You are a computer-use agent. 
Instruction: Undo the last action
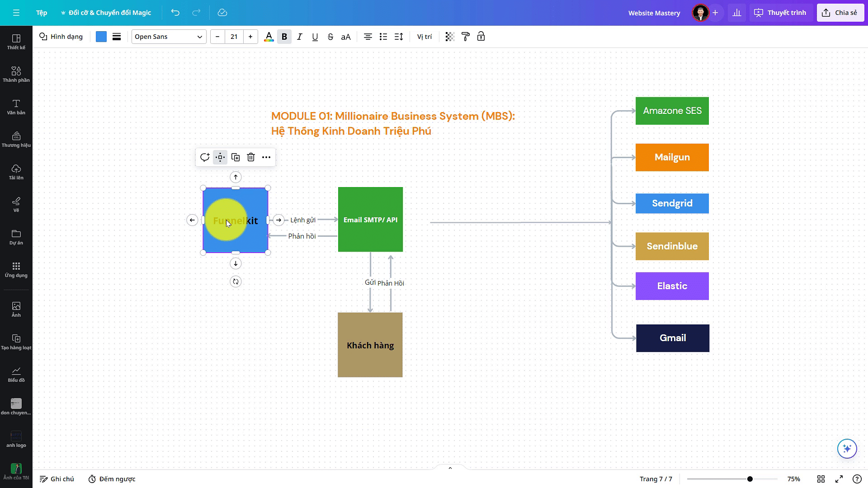coord(175,13)
